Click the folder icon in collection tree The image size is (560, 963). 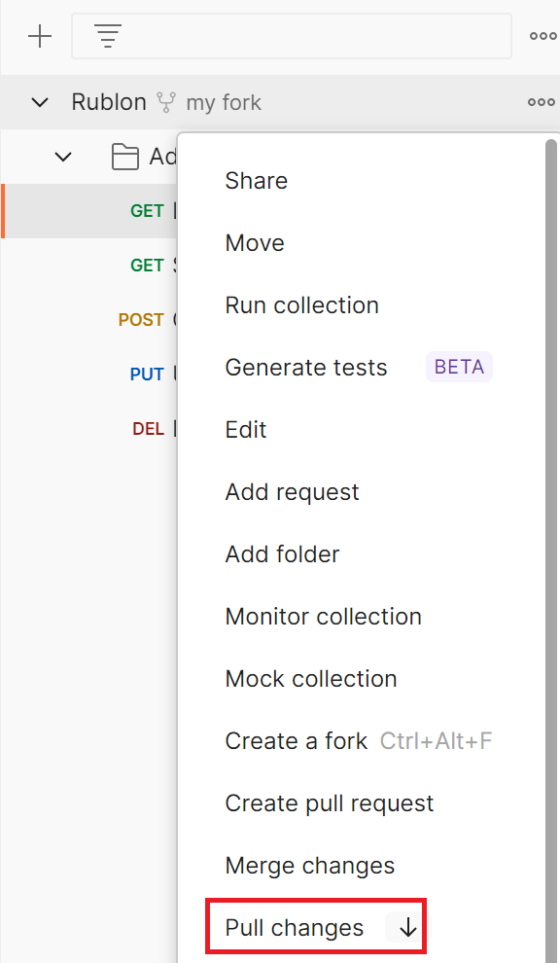(125, 157)
